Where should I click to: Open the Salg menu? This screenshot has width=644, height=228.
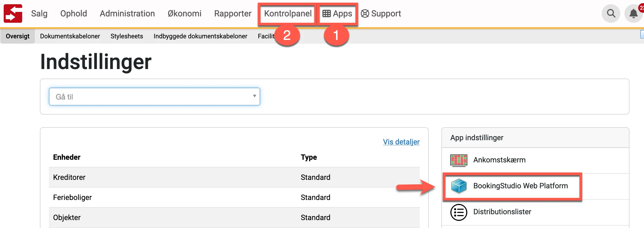click(39, 13)
